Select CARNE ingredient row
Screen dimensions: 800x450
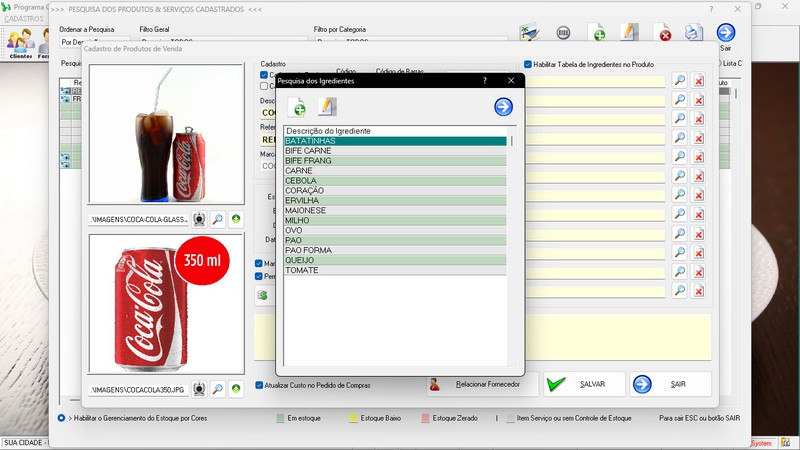coord(395,171)
